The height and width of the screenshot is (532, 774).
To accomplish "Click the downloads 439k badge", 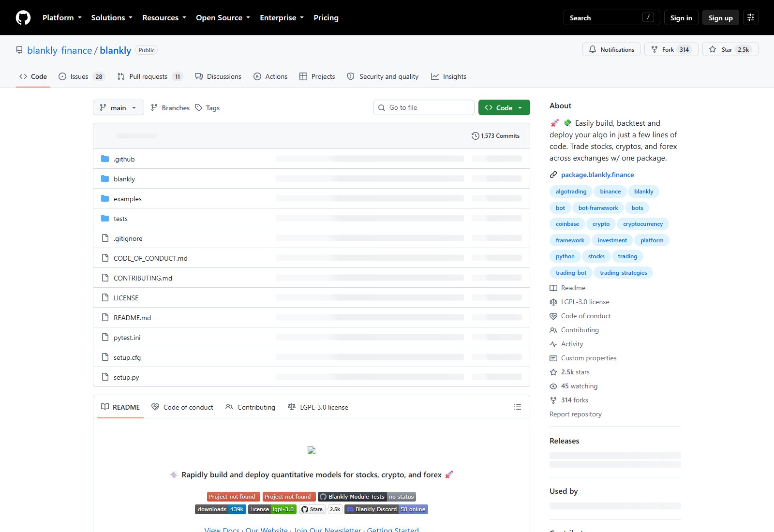I will tap(221, 509).
